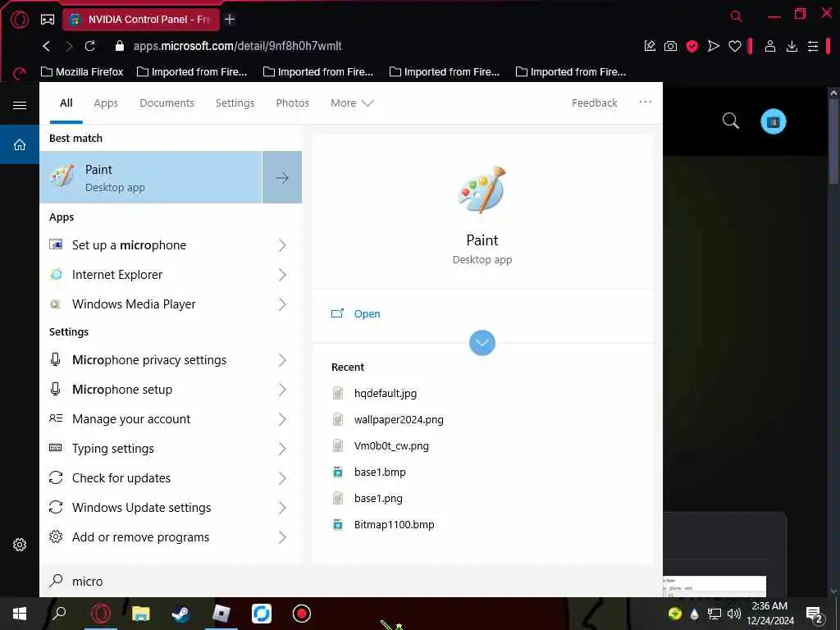Click the edit page pencil icon
The height and width of the screenshot is (630, 840).
click(650, 46)
